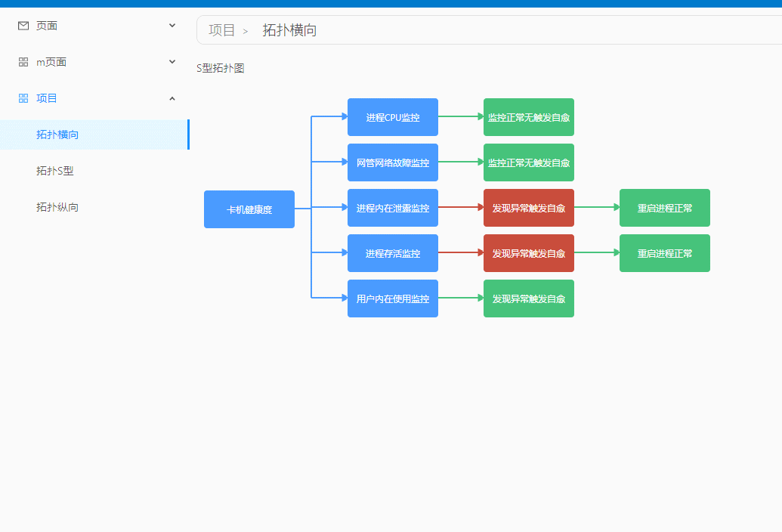Click the 进程存活监控 node
The width and height of the screenshot is (782, 532).
pos(392,253)
